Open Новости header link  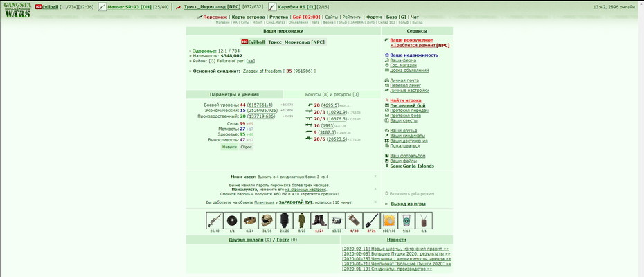coord(396,240)
